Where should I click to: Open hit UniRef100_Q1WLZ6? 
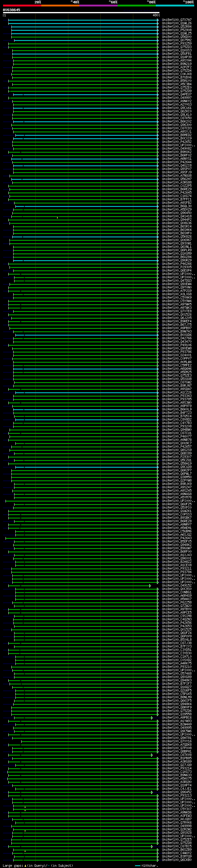tap(177, 23)
